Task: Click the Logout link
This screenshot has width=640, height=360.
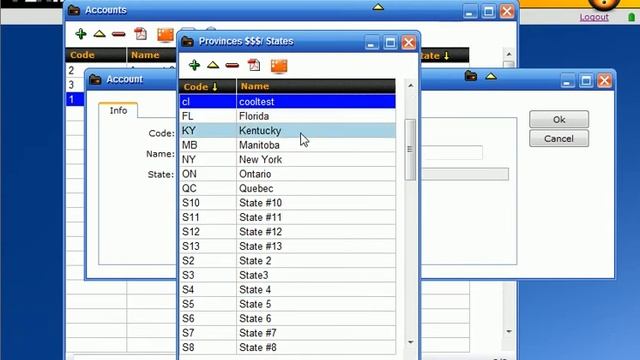Action: click(x=594, y=17)
